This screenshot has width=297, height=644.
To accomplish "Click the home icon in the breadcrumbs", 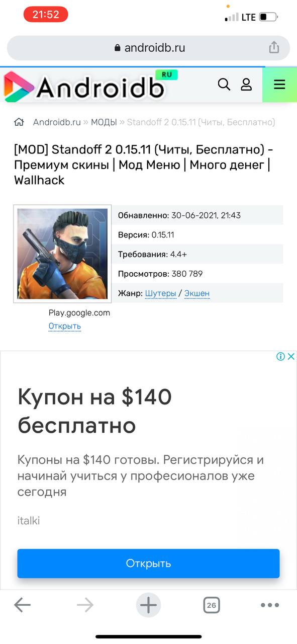I will (19, 122).
